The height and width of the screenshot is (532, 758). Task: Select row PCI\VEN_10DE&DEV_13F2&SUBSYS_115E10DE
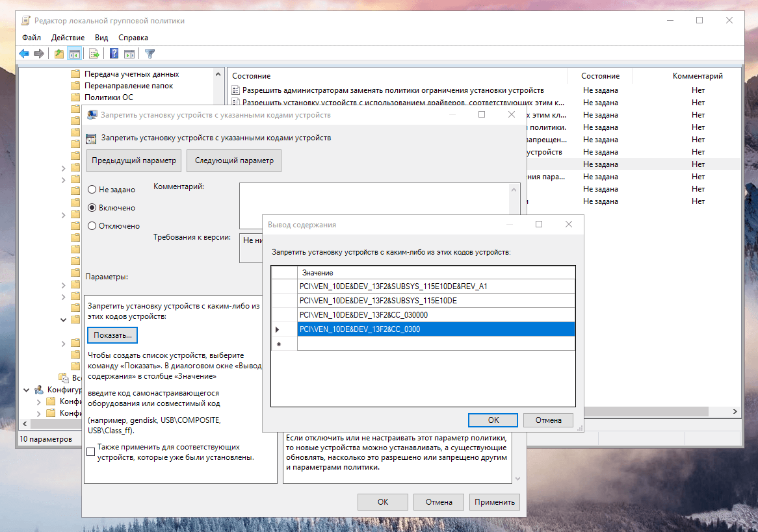(436, 301)
